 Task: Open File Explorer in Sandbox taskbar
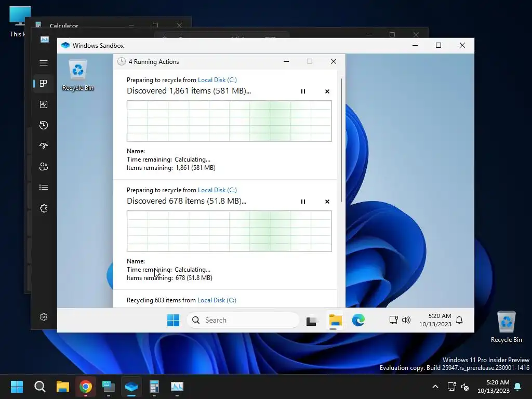coord(335,320)
